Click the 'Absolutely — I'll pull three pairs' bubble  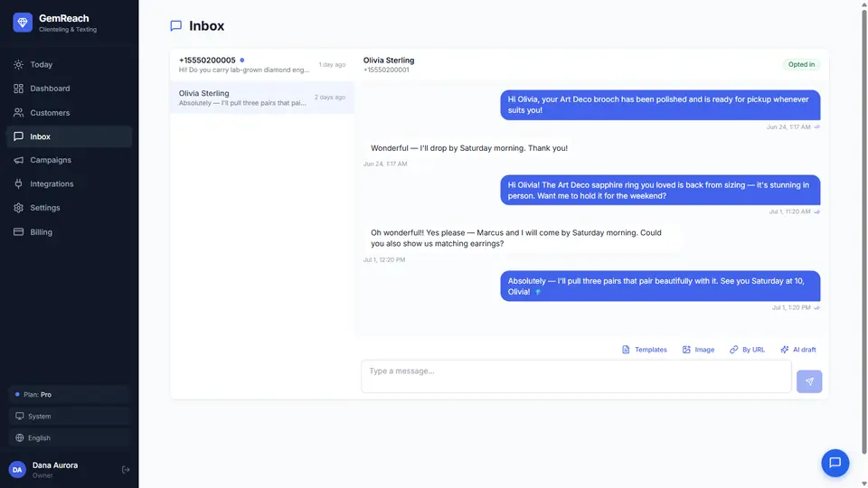pyautogui.click(x=660, y=286)
